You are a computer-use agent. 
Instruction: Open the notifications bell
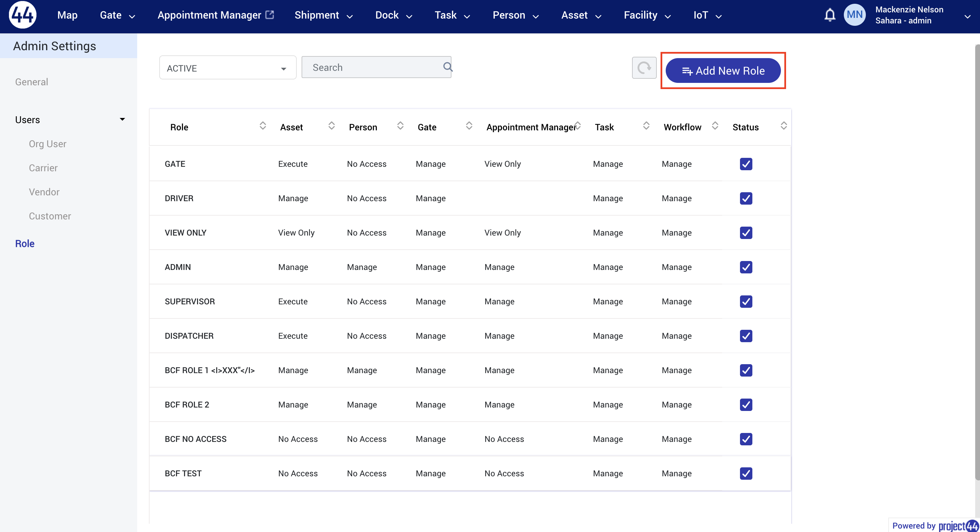tap(830, 15)
